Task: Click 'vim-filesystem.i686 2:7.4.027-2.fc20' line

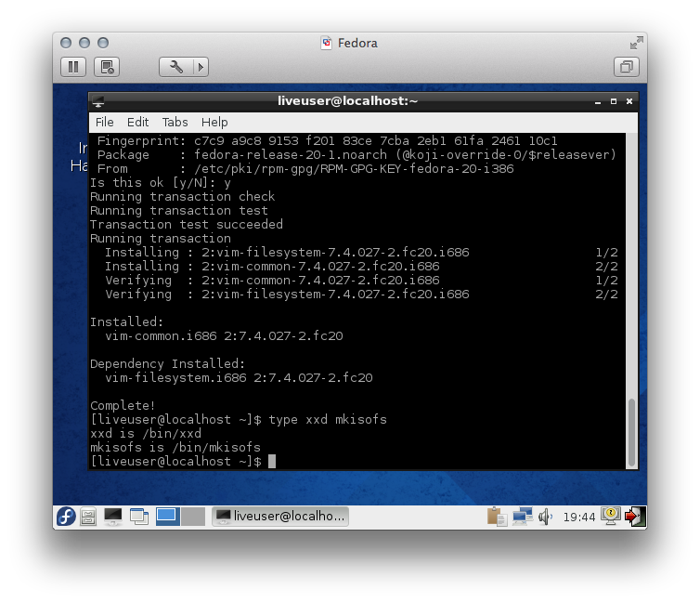Action: click(x=239, y=378)
